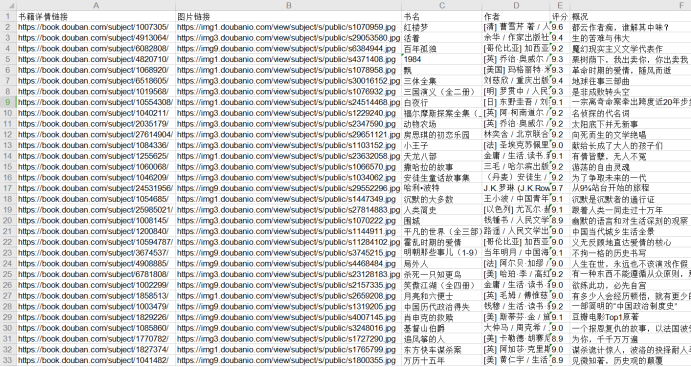Select column A header
Screen dimensions: 691x367
coord(96,5)
